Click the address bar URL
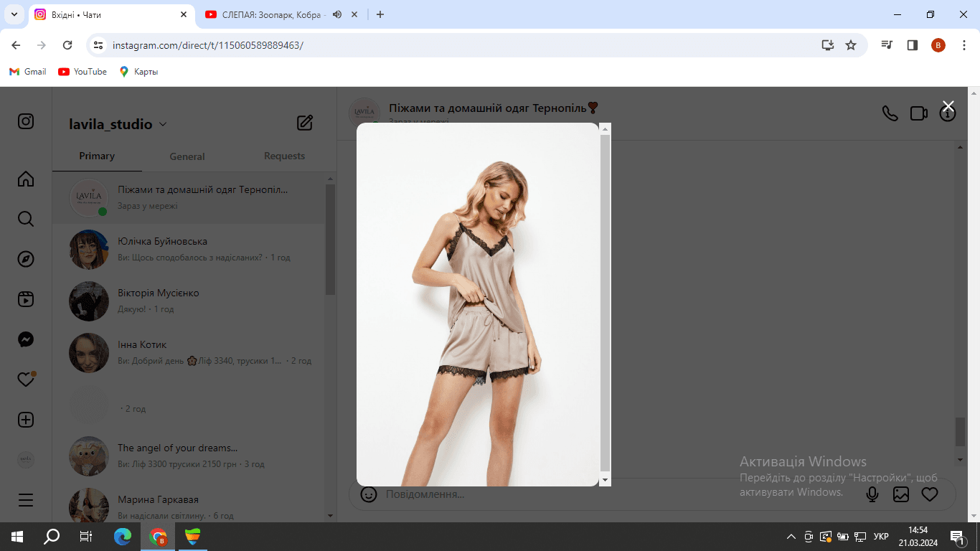 (x=208, y=45)
